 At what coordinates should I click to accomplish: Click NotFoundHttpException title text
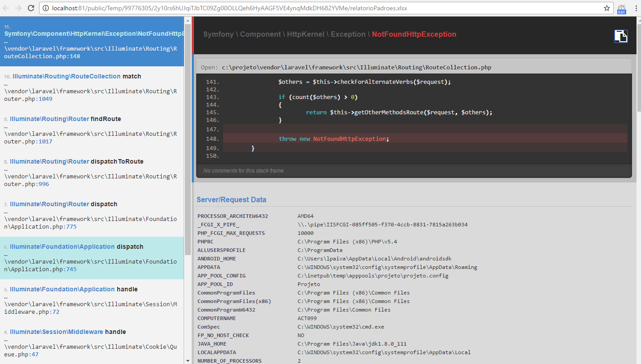tap(414, 34)
